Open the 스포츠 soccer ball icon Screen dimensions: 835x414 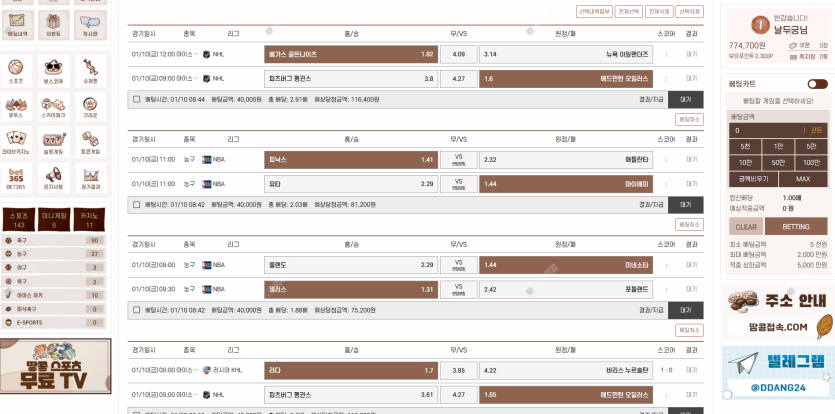(x=17, y=69)
